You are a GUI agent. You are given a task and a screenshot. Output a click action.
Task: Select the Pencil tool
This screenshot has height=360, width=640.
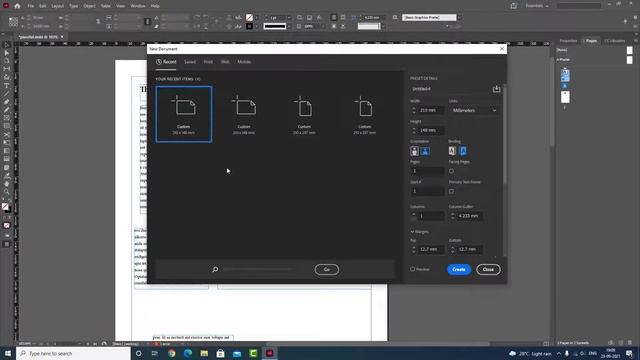[x=7, y=110]
